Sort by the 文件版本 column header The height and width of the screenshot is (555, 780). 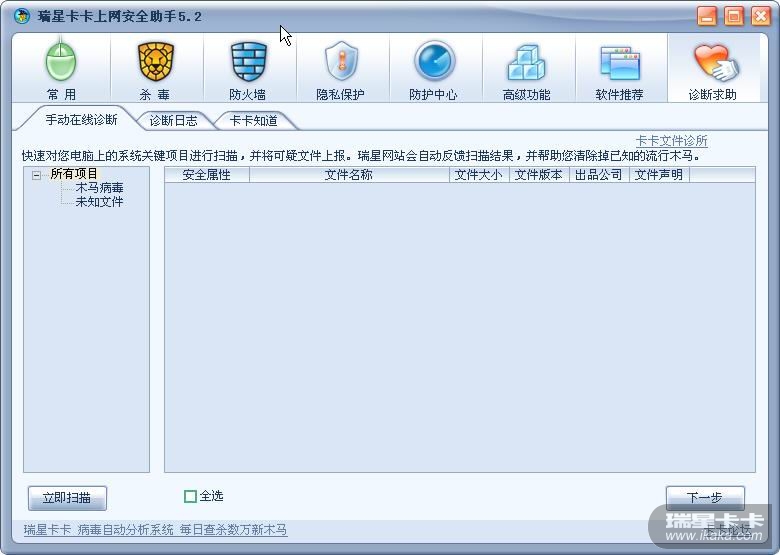coord(539,175)
